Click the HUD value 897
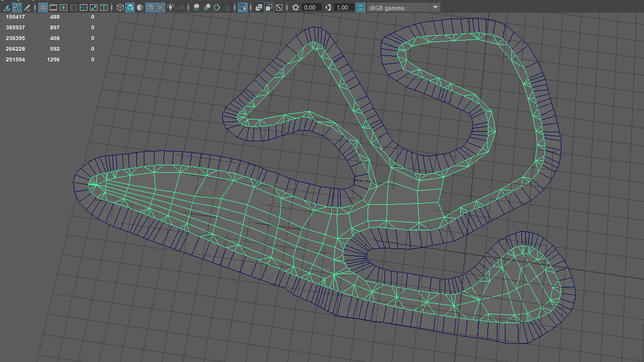Screen dimensions: 644x362 pos(55,28)
